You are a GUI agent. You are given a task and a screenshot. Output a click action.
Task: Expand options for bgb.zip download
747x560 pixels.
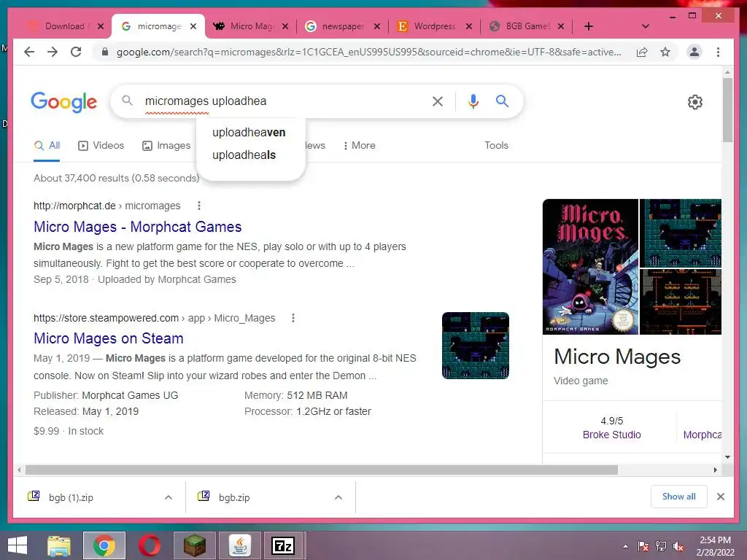click(x=338, y=497)
